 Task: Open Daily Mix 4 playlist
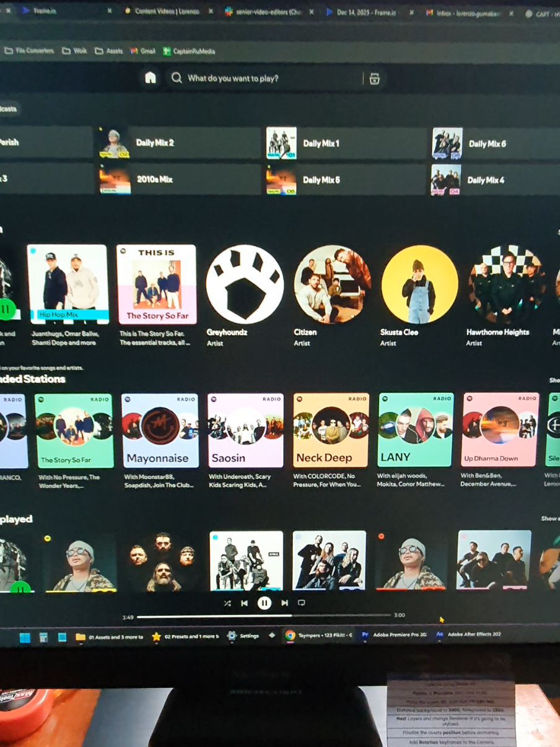(x=496, y=180)
